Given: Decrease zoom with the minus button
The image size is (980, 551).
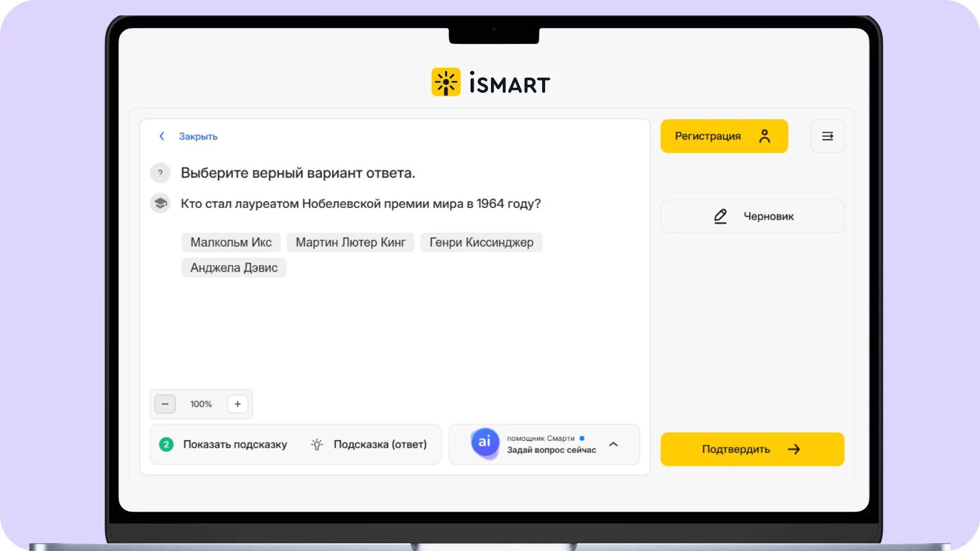Looking at the screenshot, I should point(165,404).
